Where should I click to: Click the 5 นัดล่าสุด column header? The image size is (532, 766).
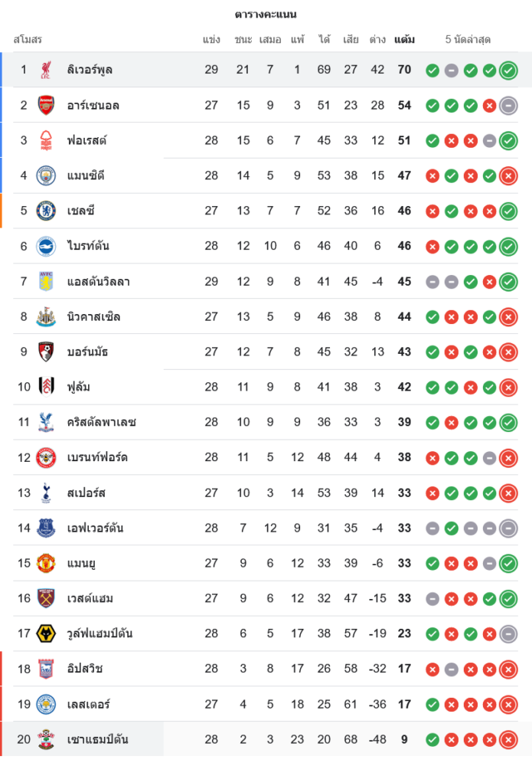coord(468,39)
